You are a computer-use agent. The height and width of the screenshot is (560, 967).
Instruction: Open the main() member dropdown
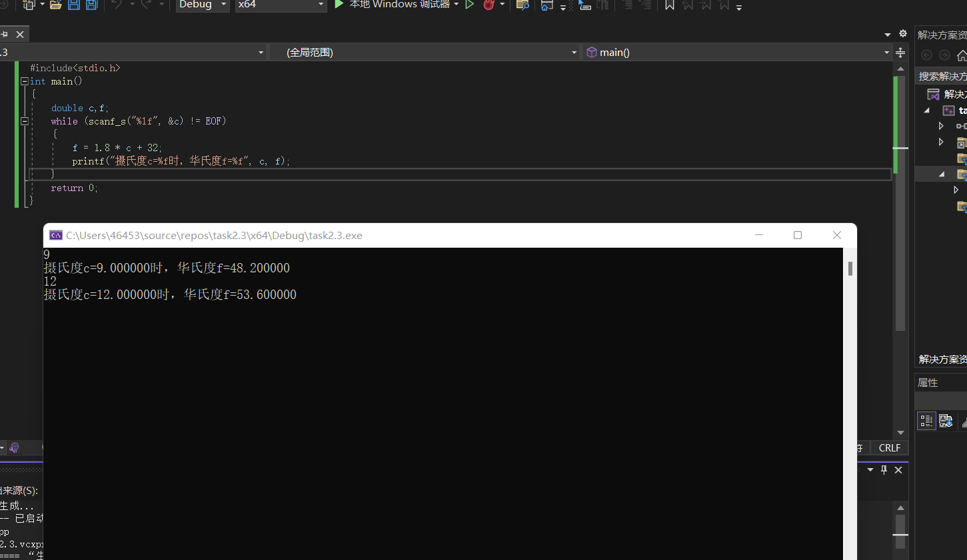738,52
